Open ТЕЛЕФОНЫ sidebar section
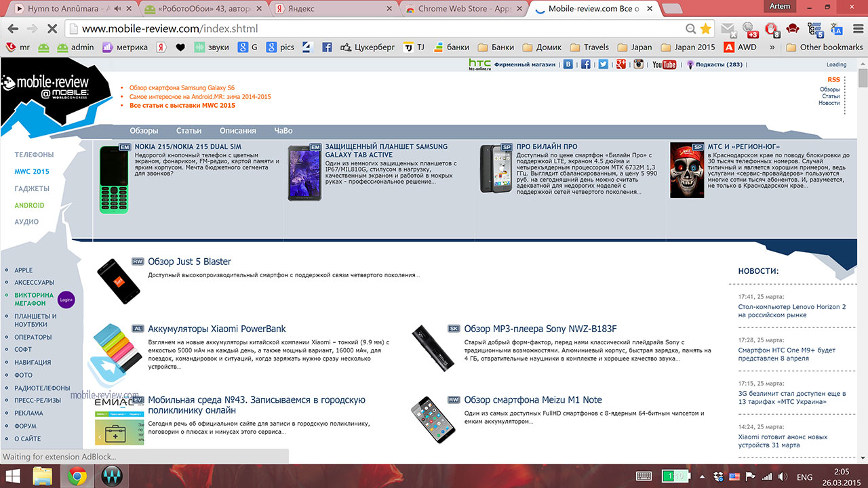 click(34, 155)
